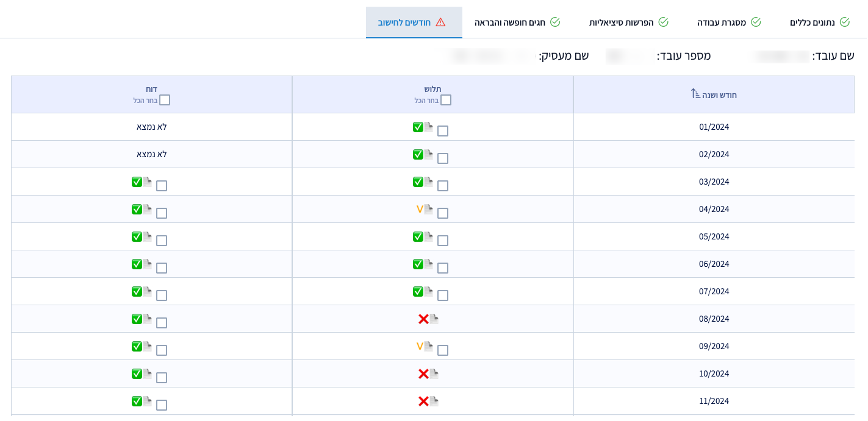Click the report file icon for 07/2024

pyautogui.click(x=148, y=291)
